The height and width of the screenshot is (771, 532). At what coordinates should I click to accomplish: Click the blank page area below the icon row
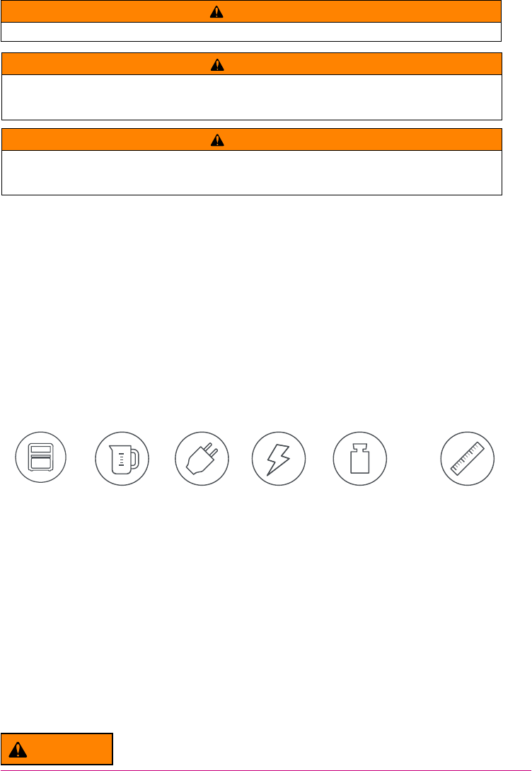(x=266, y=607)
